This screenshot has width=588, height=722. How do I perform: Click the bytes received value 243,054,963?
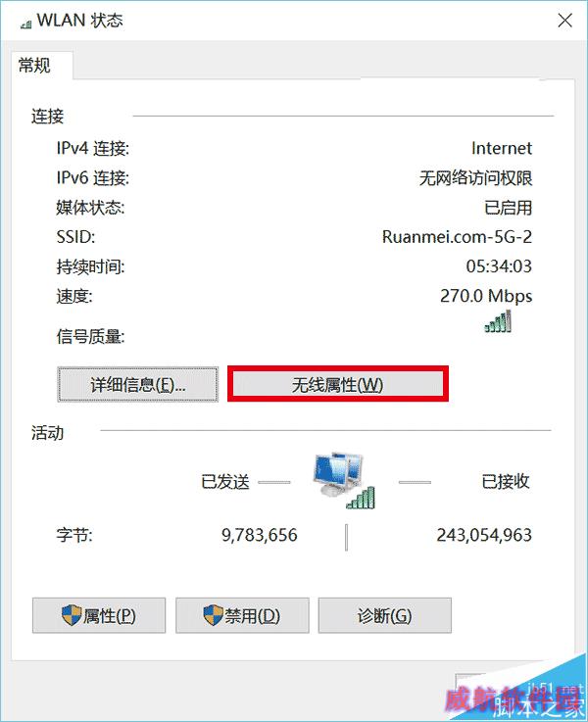coord(484,535)
